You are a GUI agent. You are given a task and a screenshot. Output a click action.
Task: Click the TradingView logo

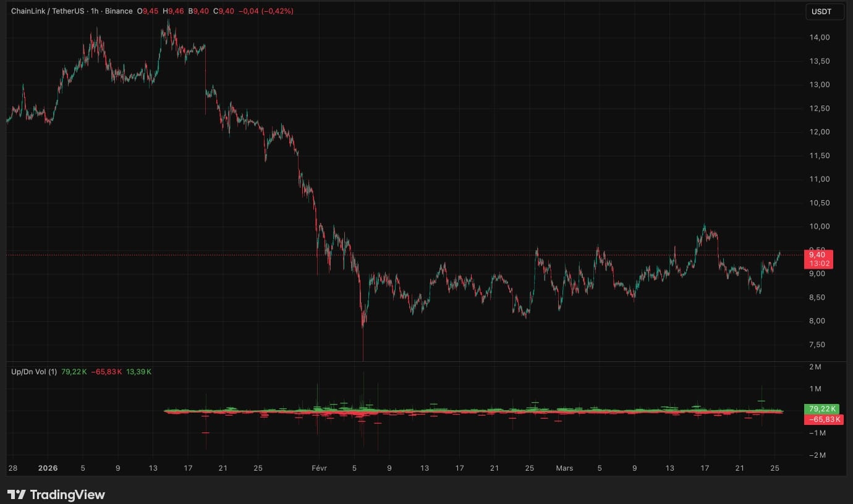coord(56,494)
